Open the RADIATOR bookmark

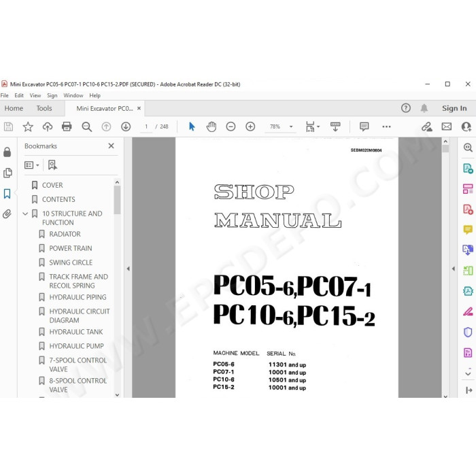[65, 234]
